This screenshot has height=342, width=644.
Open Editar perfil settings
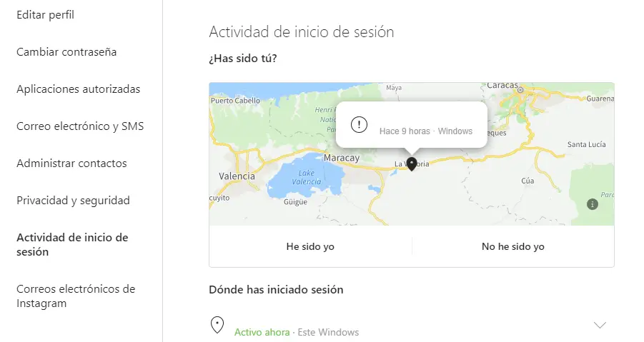pos(45,15)
